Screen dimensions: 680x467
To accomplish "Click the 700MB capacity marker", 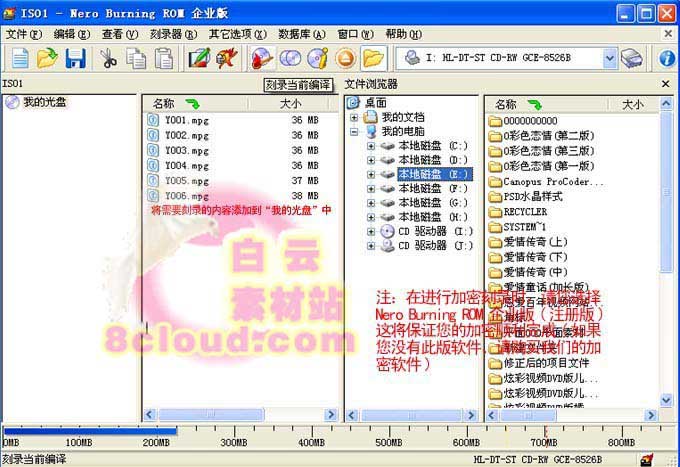I will (545, 443).
